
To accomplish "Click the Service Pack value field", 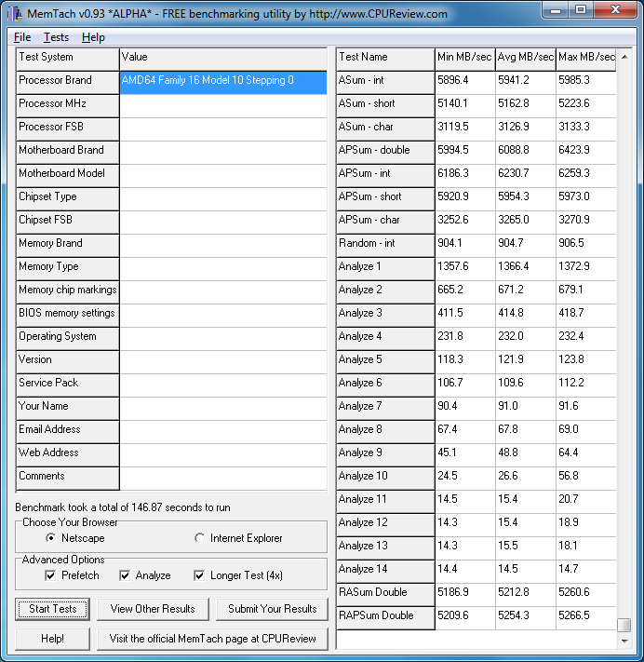I will point(223,385).
